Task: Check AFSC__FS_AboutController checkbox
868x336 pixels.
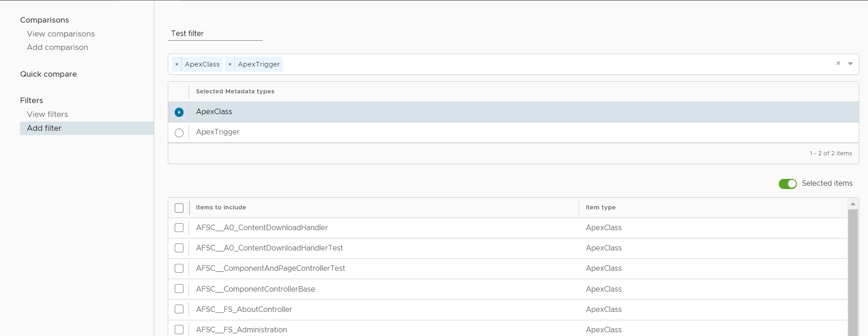Action: tap(179, 309)
